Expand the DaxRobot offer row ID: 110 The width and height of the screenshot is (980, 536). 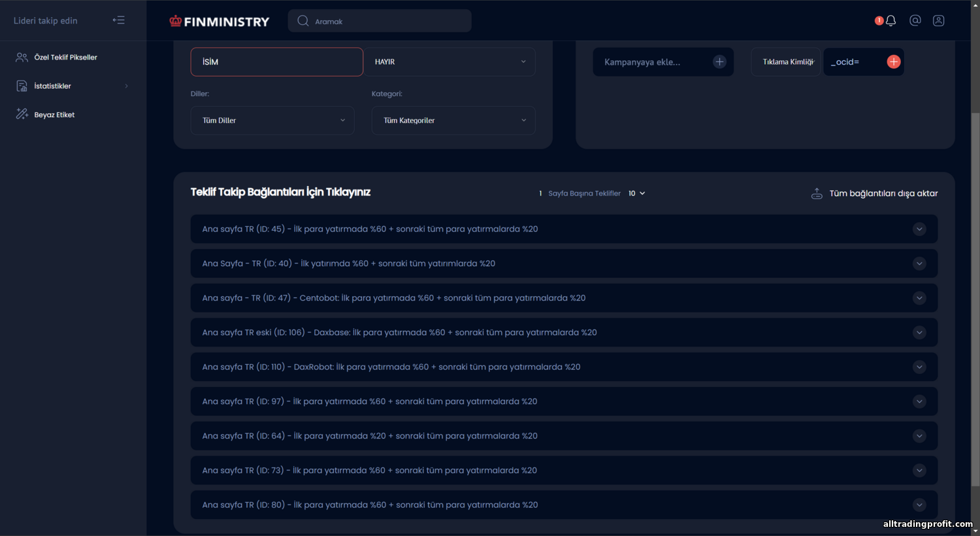tap(564, 367)
